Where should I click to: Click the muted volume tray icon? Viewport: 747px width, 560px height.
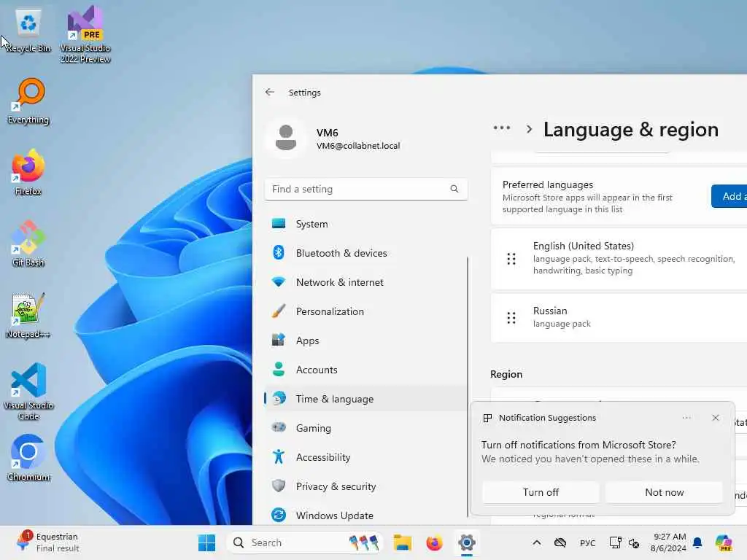pos(634,542)
